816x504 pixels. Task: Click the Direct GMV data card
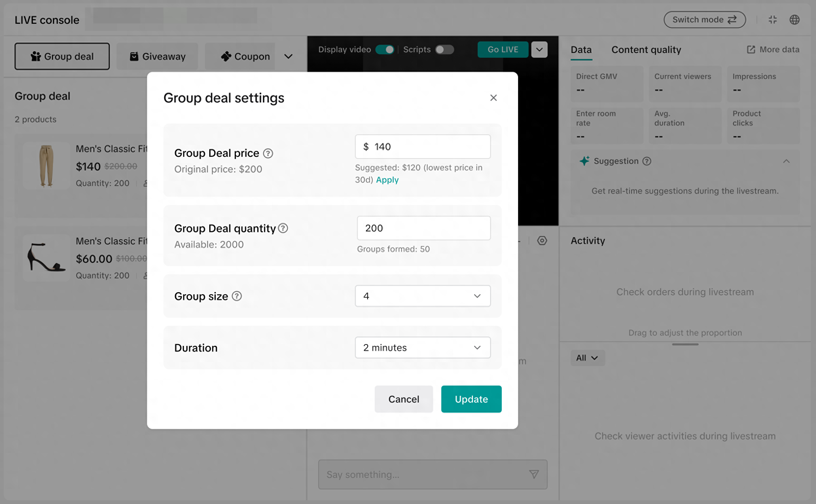(x=607, y=84)
